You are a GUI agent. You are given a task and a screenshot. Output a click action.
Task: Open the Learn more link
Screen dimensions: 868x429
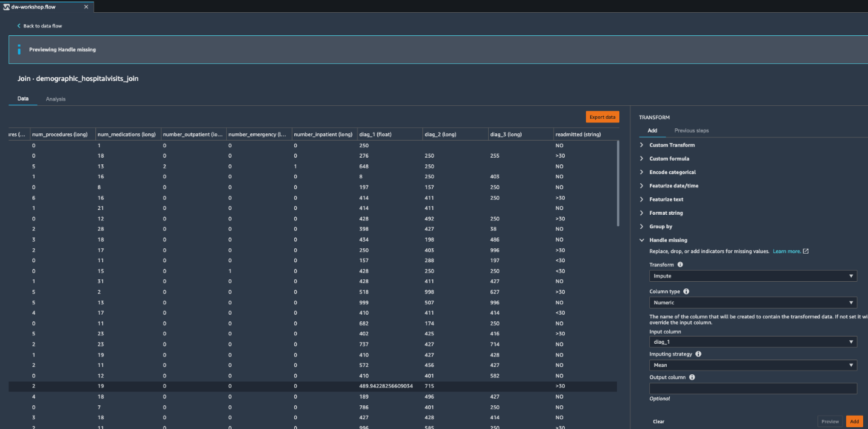787,251
